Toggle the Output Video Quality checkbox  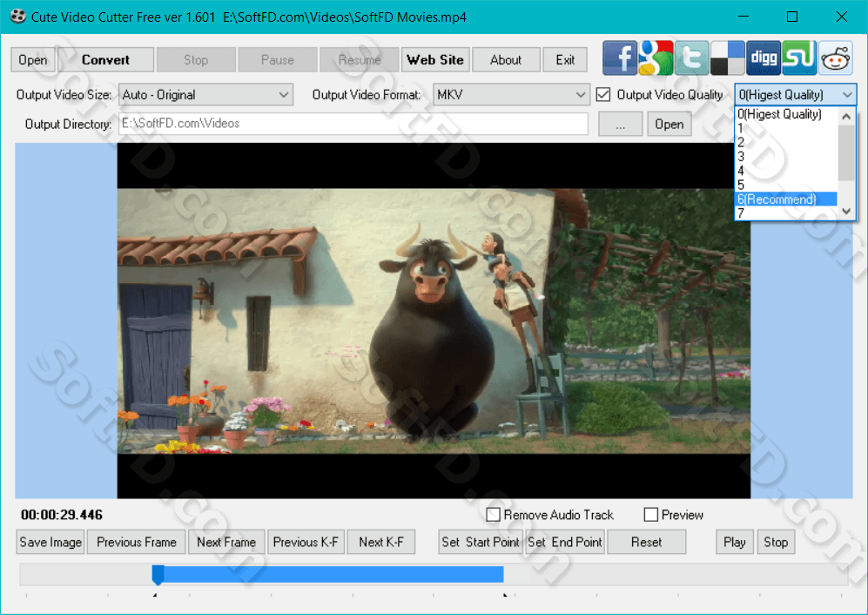603,95
